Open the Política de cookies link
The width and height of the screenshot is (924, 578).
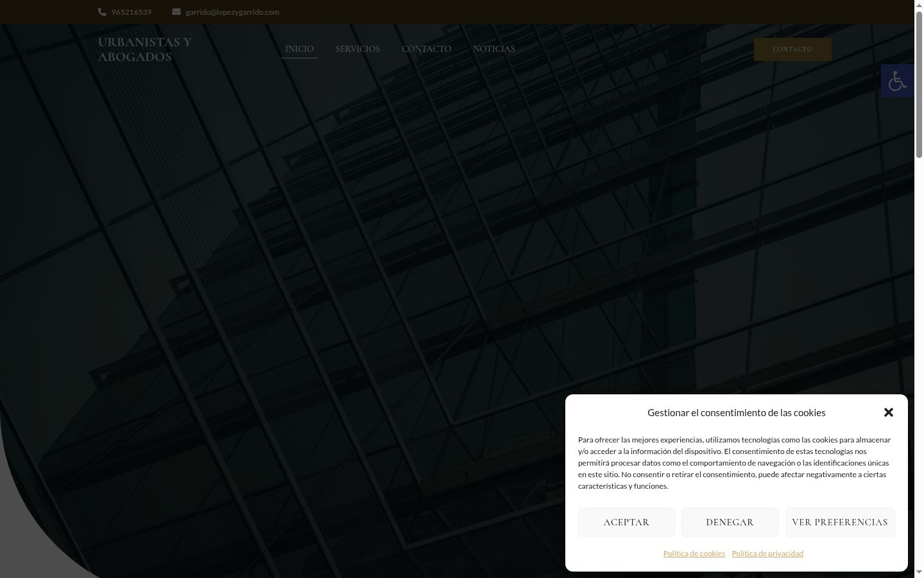coord(694,554)
